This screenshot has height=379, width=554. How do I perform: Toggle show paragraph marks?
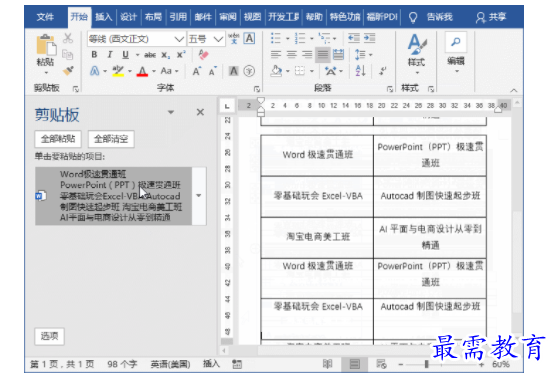tap(383, 71)
